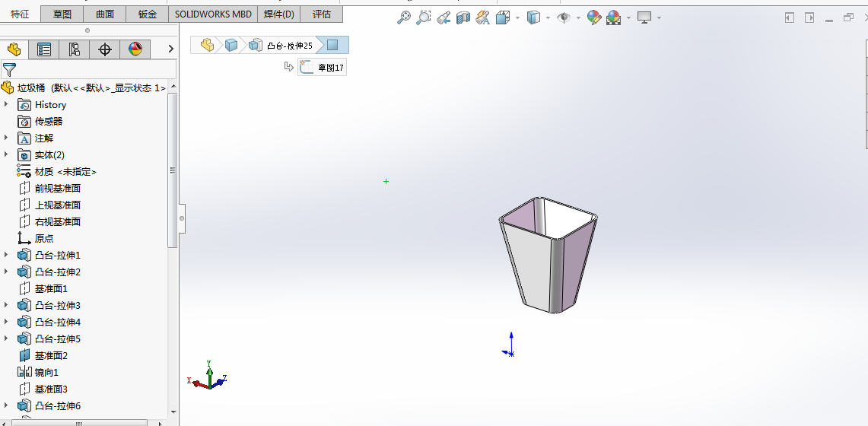This screenshot has height=426, width=868.
Task: Open Section View tool
Action: [x=463, y=17]
